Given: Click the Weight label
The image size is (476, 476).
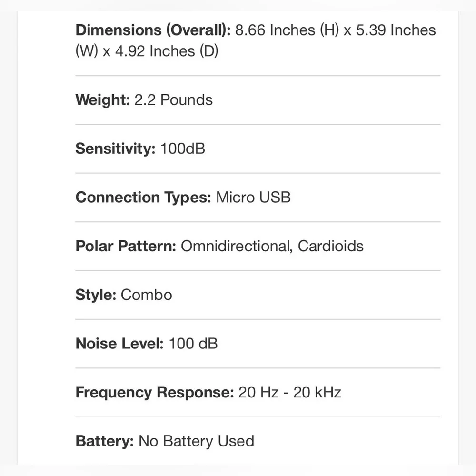Looking at the screenshot, I should click(103, 100).
